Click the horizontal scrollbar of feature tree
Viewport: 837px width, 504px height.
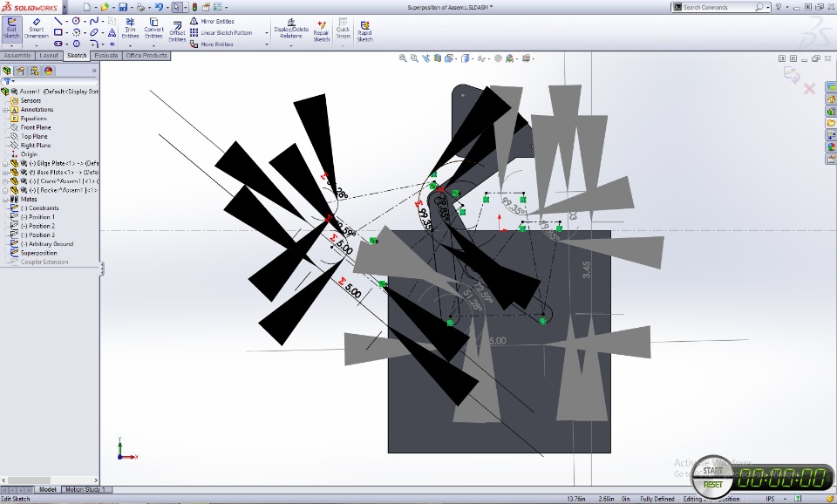coord(50,480)
